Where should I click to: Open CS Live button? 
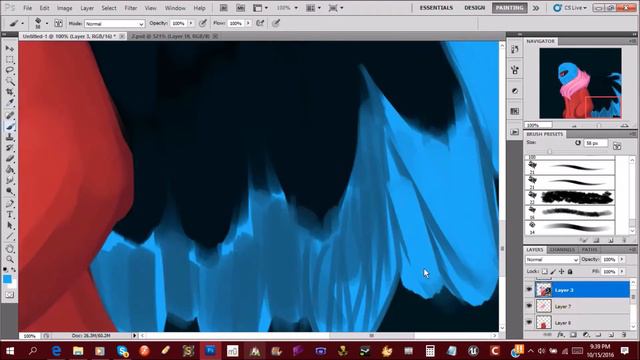click(x=571, y=8)
